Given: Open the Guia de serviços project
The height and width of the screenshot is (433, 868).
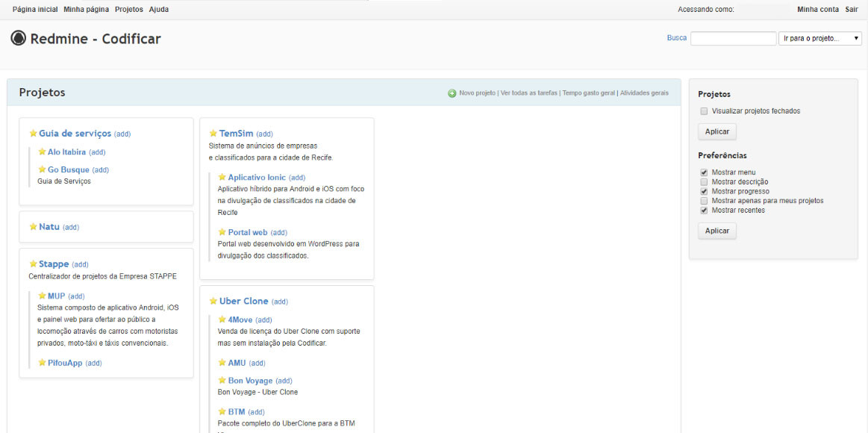Looking at the screenshot, I should coord(75,134).
